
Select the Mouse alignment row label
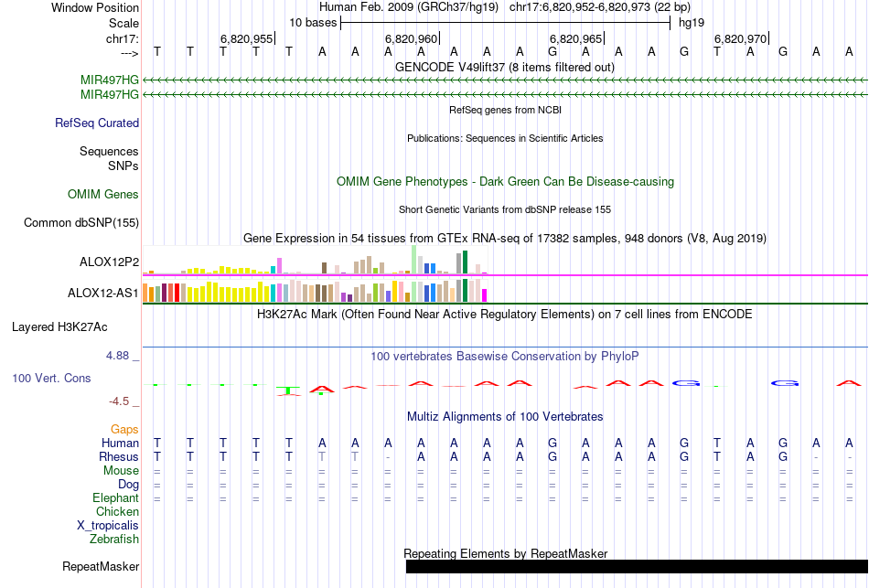click(122, 471)
